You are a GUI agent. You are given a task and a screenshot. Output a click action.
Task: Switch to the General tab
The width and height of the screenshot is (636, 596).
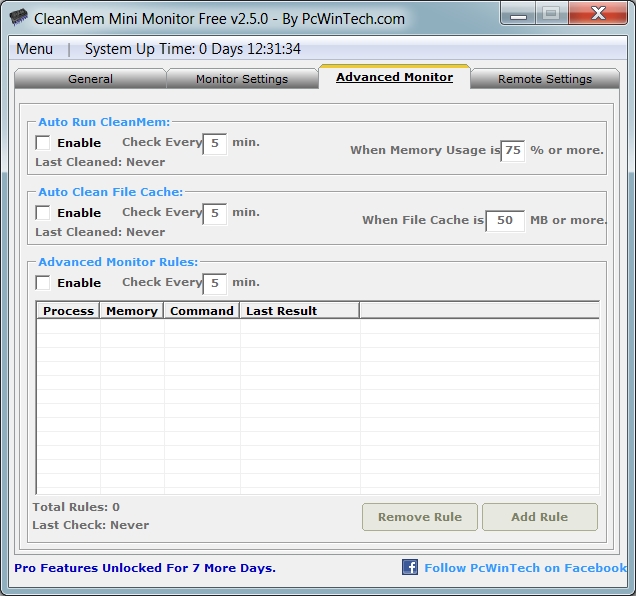tap(90, 79)
